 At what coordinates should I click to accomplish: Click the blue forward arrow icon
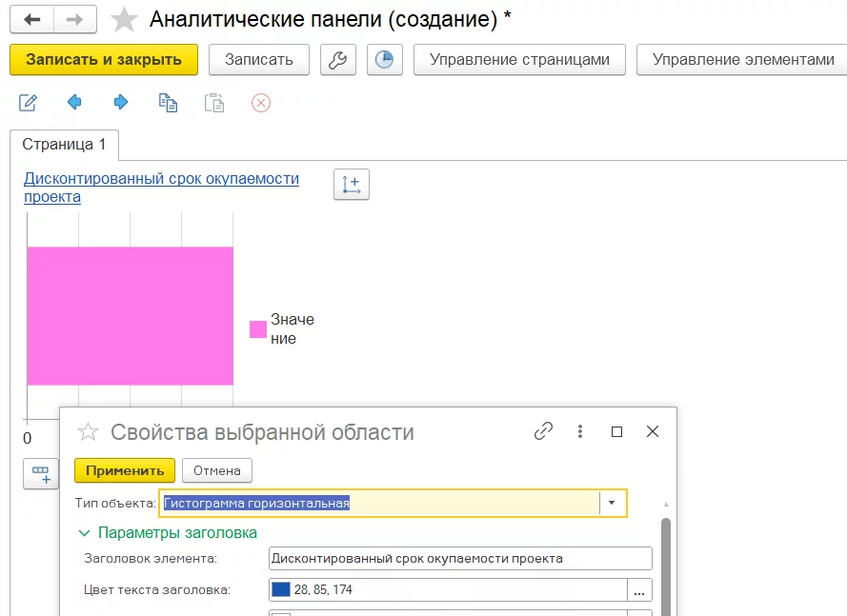tap(120, 104)
